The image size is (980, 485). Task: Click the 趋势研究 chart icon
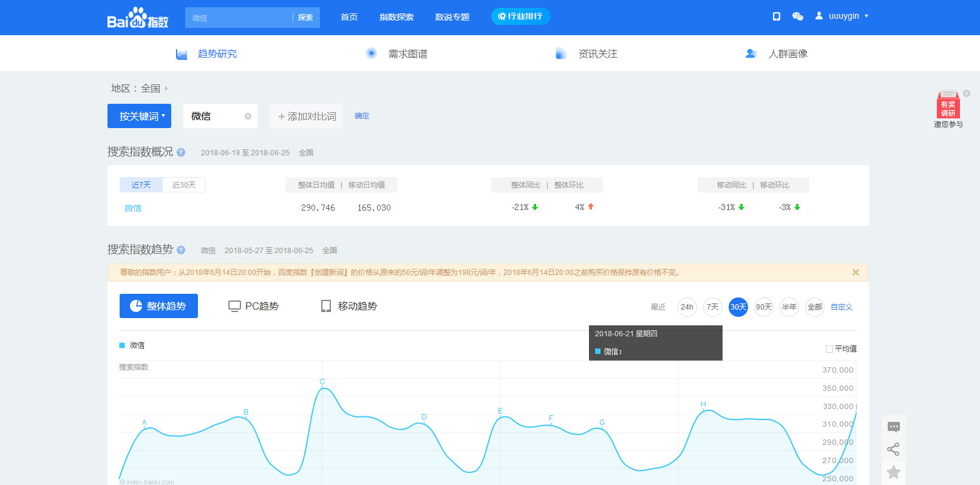coord(182,54)
